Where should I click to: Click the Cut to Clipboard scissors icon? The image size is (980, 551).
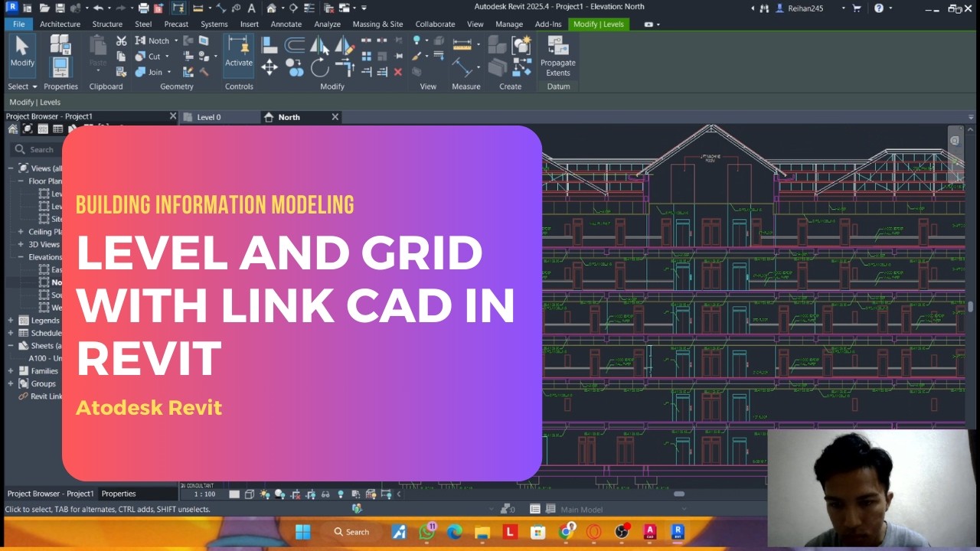(122, 41)
